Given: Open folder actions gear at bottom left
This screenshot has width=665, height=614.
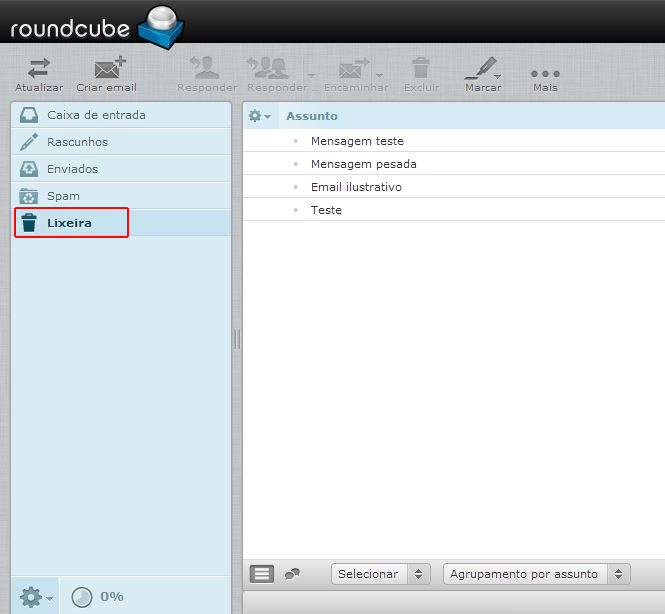Looking at the screenshot, I should point(35,597).
